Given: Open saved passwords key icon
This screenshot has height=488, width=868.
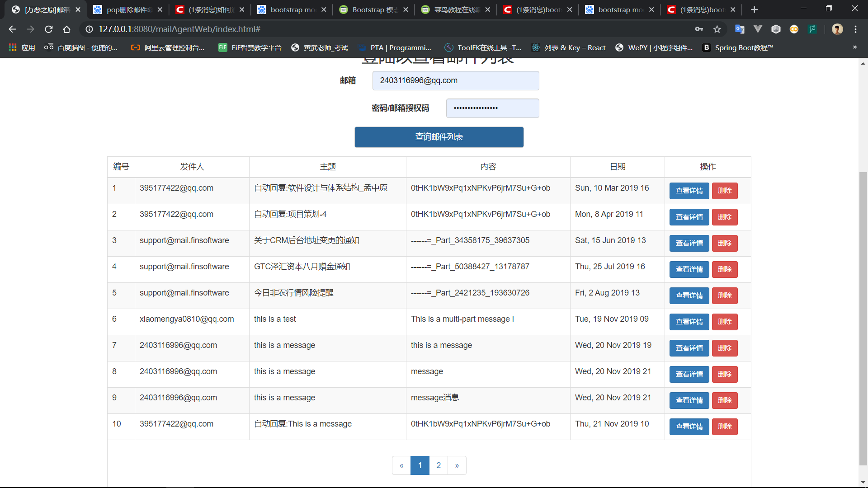Looking at the screenshot, I should click(699, 29).
